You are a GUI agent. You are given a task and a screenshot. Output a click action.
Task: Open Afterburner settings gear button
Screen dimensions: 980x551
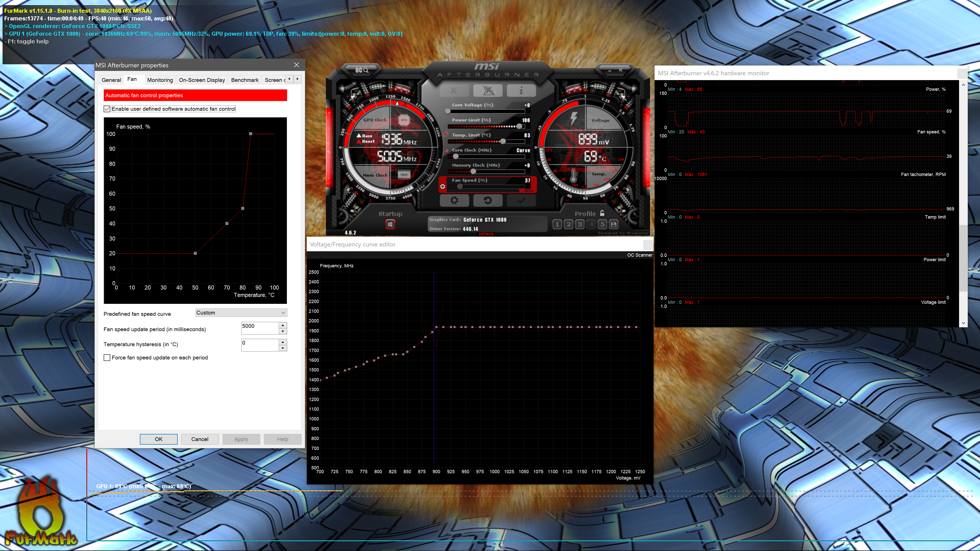point(454,201)
